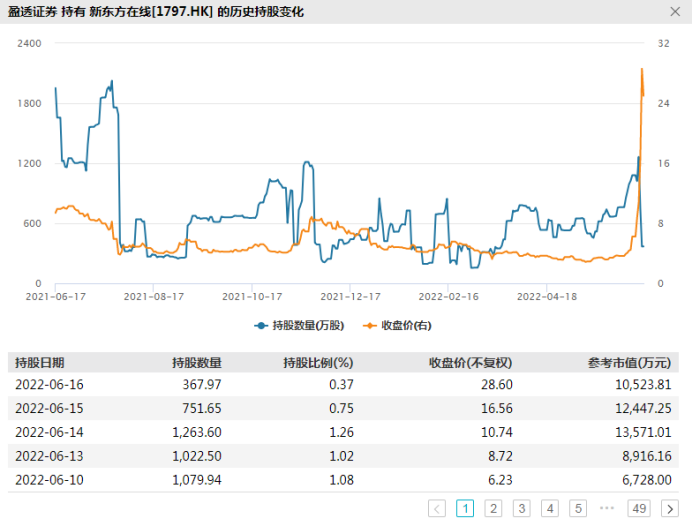The width and height of the screenshot is (693, 527).
Task: Toggle the 持股数量(万股) legend series
Action: tap(299, 325)
